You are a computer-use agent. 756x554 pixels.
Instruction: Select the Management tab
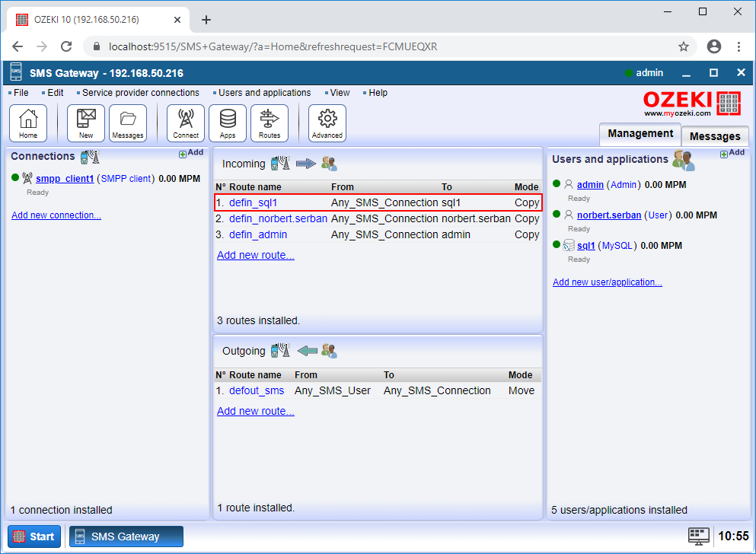pos(640,134)
